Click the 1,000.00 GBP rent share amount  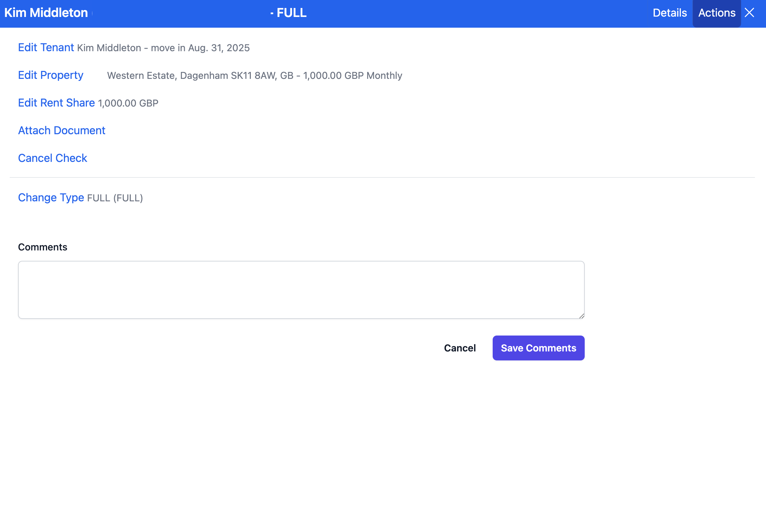point(128,103)
